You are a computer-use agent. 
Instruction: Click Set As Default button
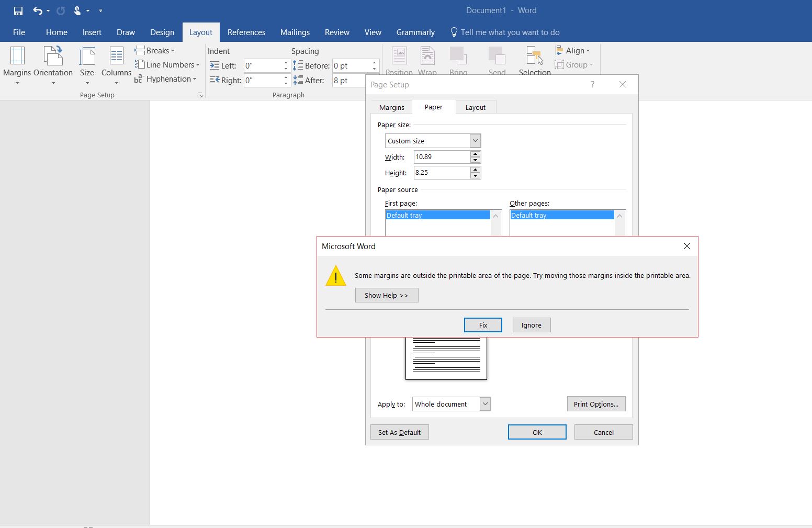(399, 432)
